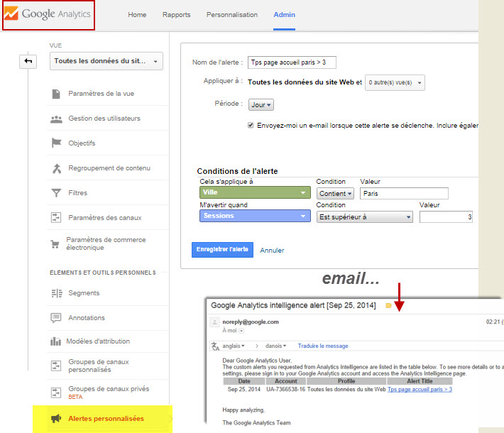Click the Paramètres des canaux icon
504x433 pixels.
56,218
